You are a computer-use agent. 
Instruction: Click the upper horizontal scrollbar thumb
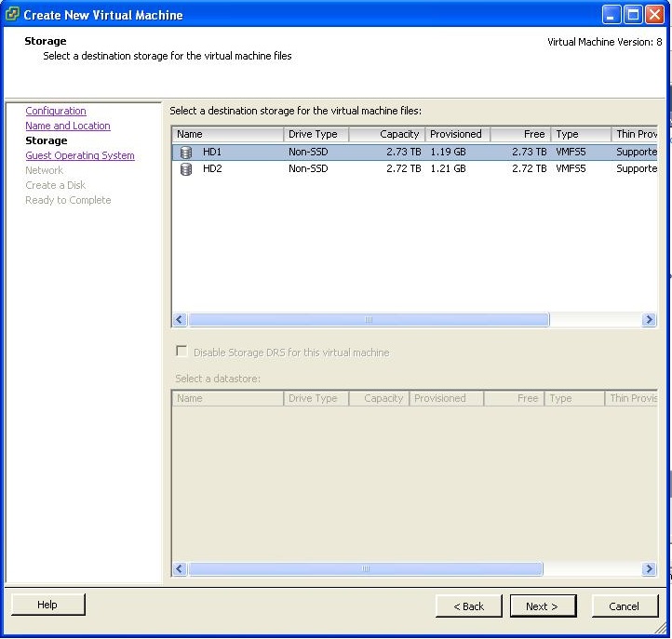[368, 320]
